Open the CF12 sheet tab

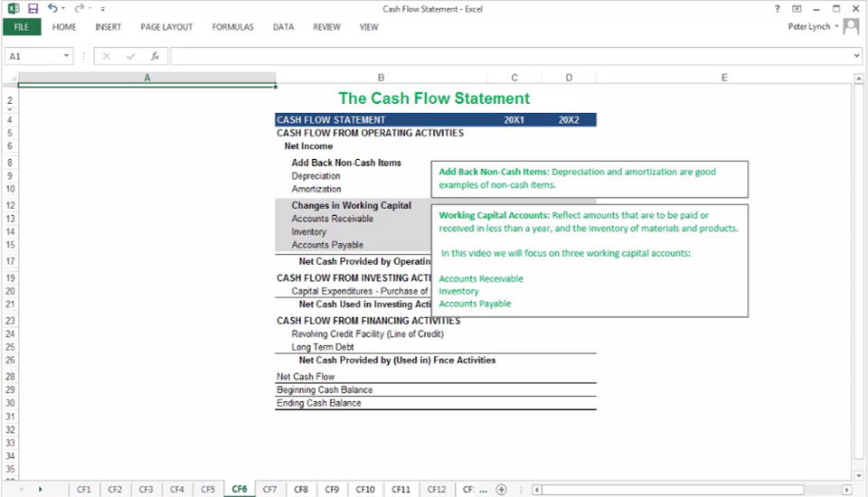[x=437, y=489]
